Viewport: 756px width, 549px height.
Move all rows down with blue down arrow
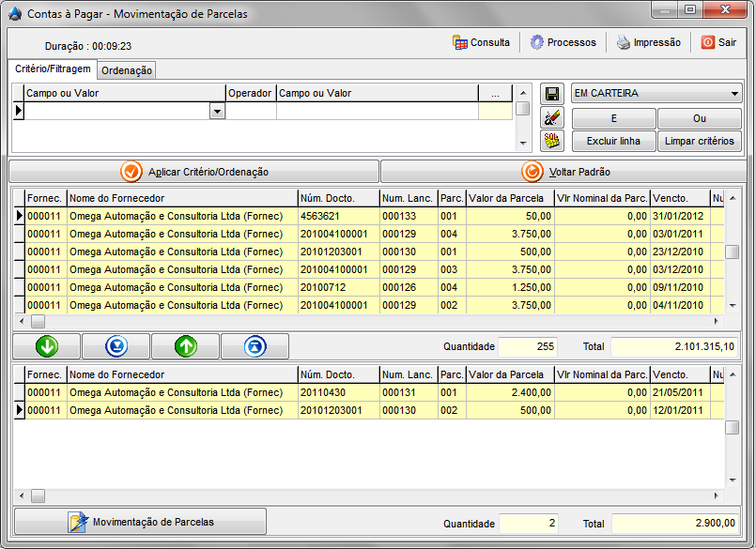pos(116,346)
